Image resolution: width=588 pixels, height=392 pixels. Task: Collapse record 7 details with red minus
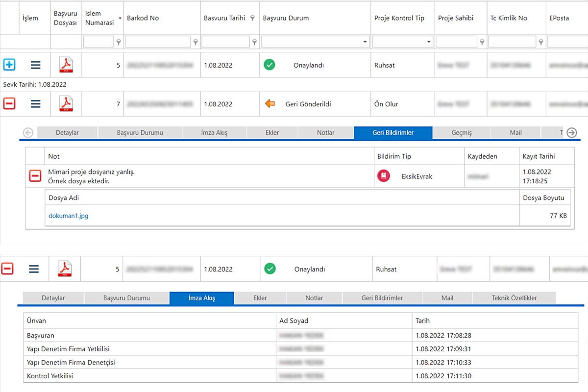[x=9, y=104]
